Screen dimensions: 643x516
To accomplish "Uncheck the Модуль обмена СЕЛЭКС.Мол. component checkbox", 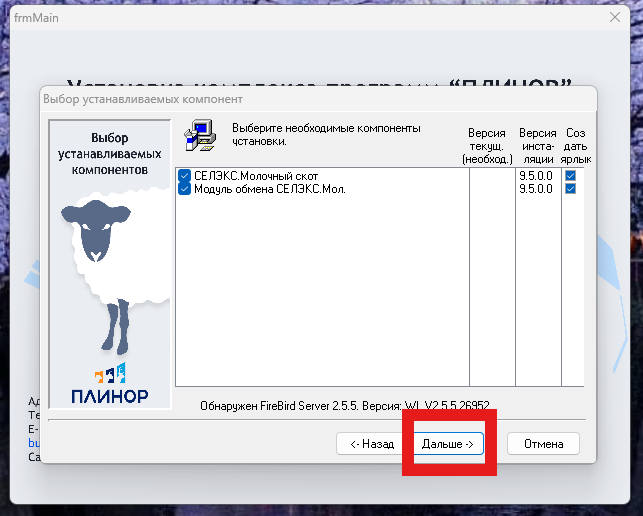I will [x=184, y=189].
